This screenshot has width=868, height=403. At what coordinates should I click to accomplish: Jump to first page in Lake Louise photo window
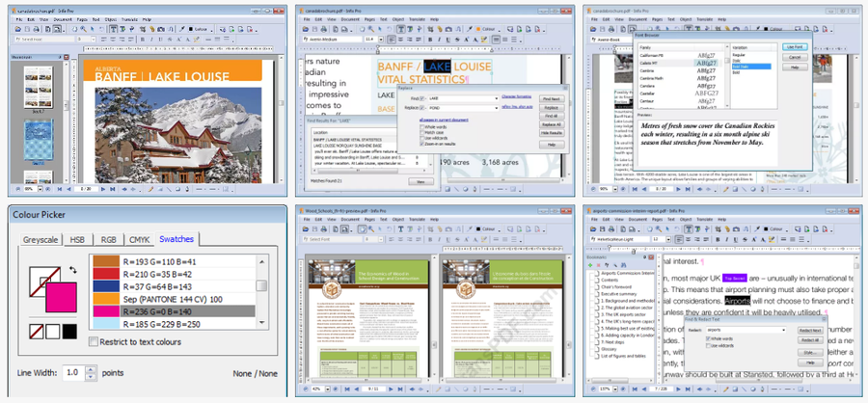[x=61, y=189]
